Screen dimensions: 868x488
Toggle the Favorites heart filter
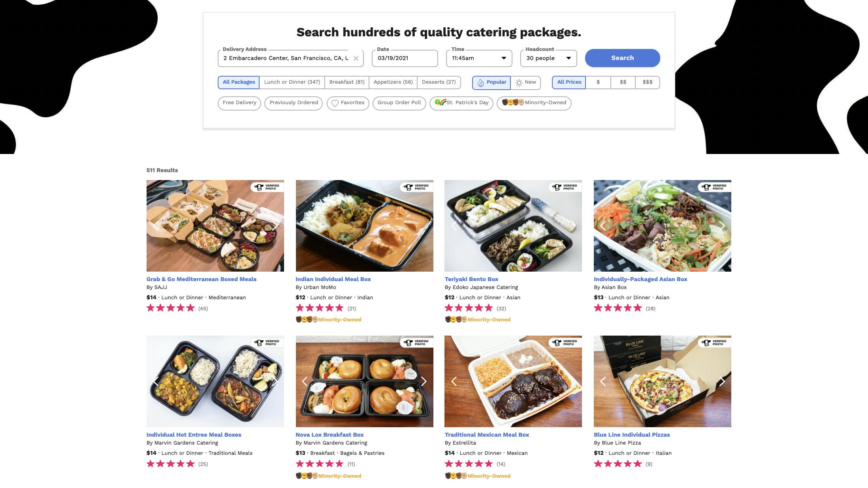(348, 103)
